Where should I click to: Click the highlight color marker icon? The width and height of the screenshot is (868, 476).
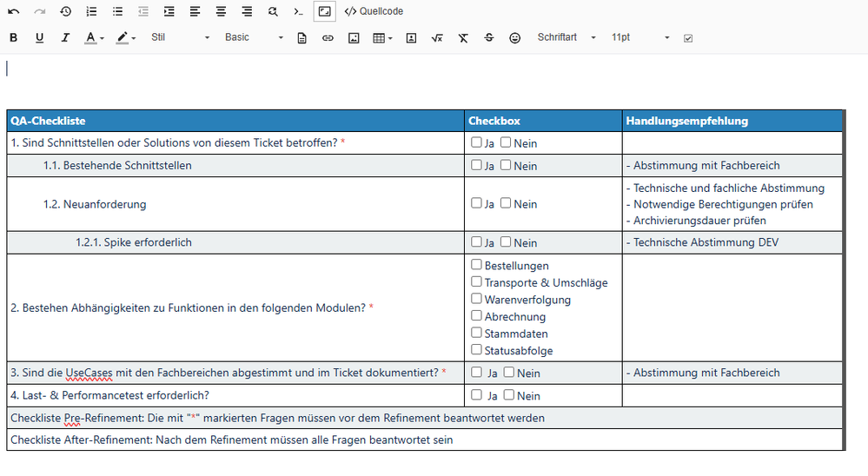pos(123,37)
